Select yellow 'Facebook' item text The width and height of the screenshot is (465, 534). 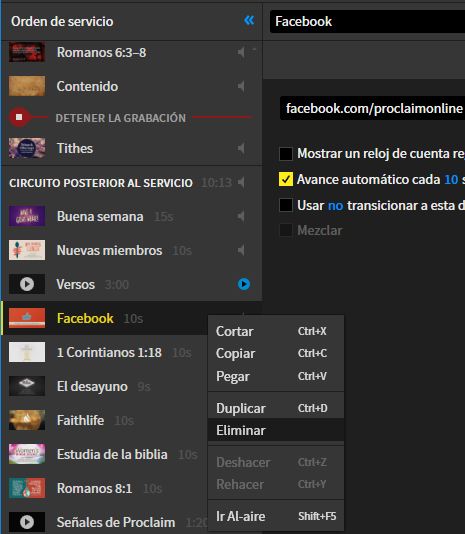85,318
